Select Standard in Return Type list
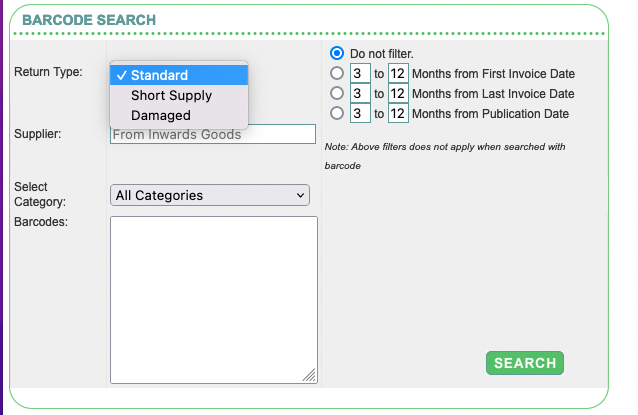The height and width of the screenshot is (415, 638). [x=179, y=75]
